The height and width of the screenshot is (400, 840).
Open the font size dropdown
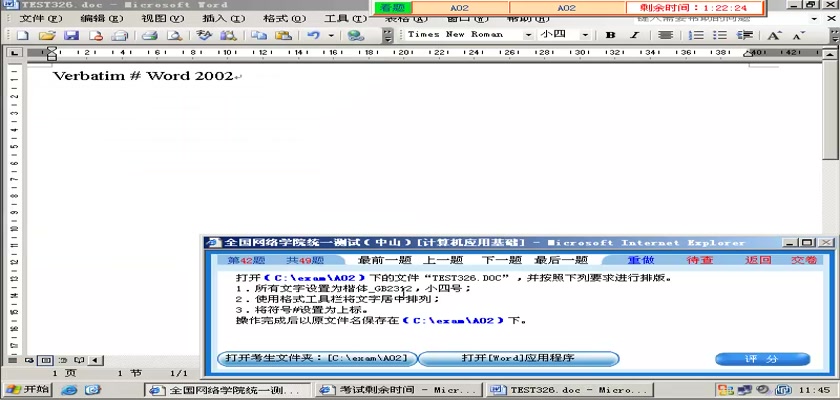[584, 35]
